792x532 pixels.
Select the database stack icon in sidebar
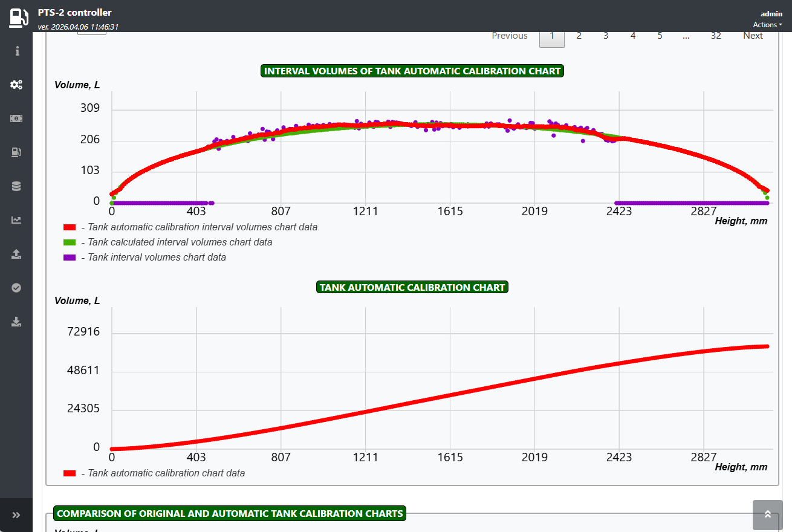16,186
